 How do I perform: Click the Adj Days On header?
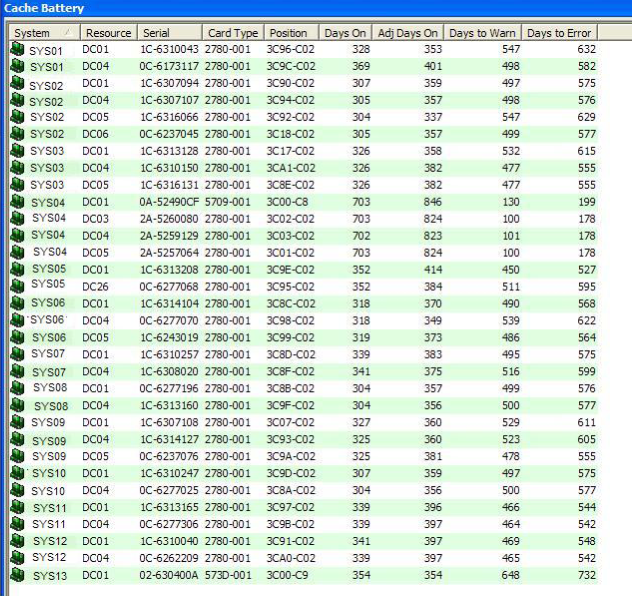[x=410, y=33]
